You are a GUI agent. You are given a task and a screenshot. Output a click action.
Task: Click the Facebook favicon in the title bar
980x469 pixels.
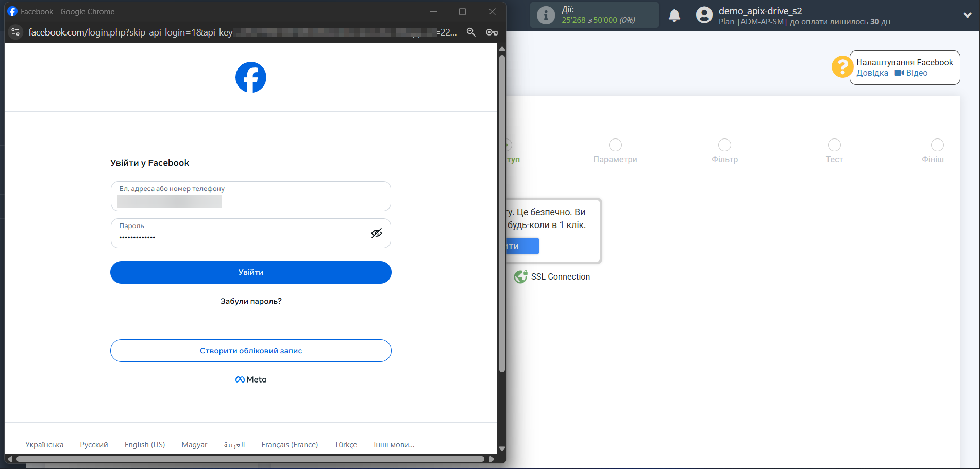click(12, 11)
